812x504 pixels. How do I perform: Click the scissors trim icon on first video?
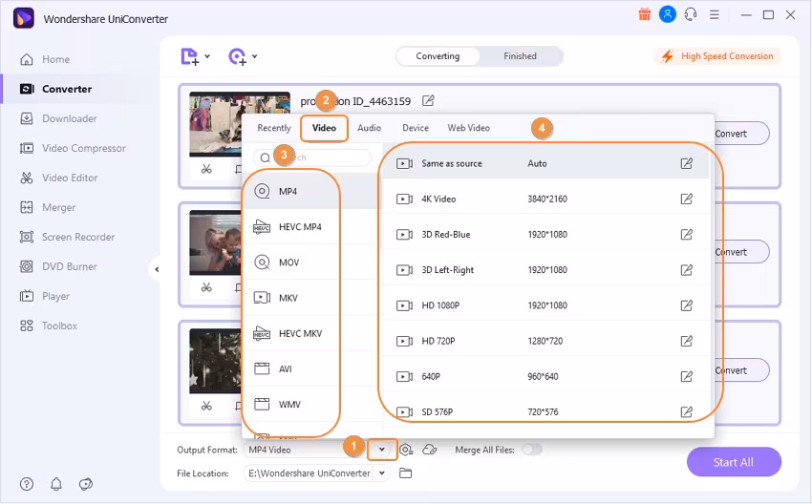(206, 169)
